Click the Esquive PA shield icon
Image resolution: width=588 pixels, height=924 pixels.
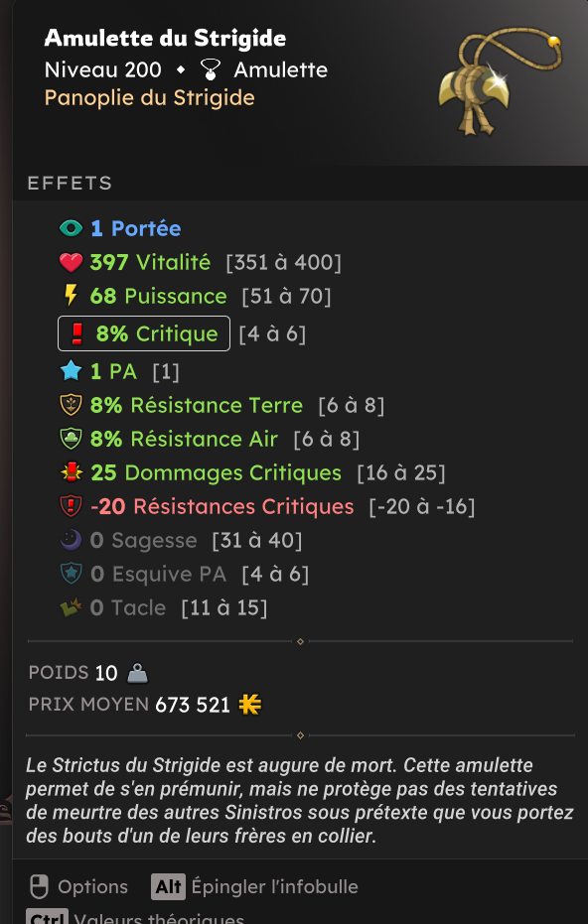[72, 574]
